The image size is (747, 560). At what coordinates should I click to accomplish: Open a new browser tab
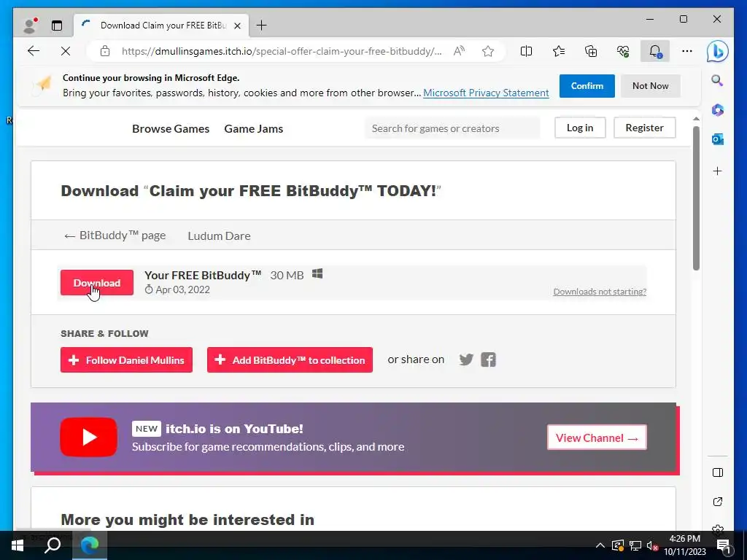262,26
